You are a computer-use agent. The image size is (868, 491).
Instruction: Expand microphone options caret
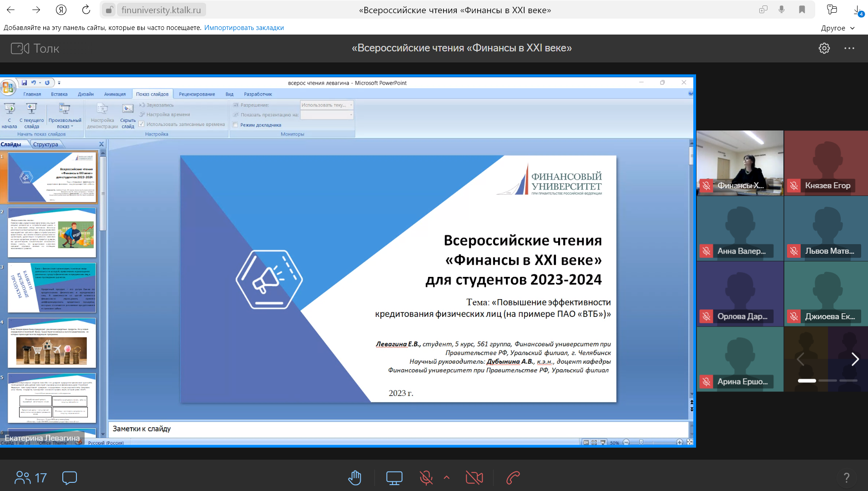pos(447,477)
